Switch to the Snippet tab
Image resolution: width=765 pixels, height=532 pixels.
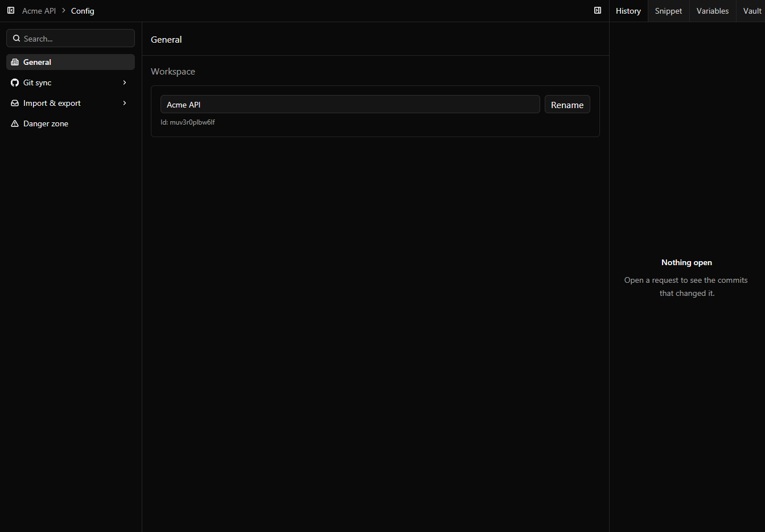pyautogui.click(x=668, y=11)
